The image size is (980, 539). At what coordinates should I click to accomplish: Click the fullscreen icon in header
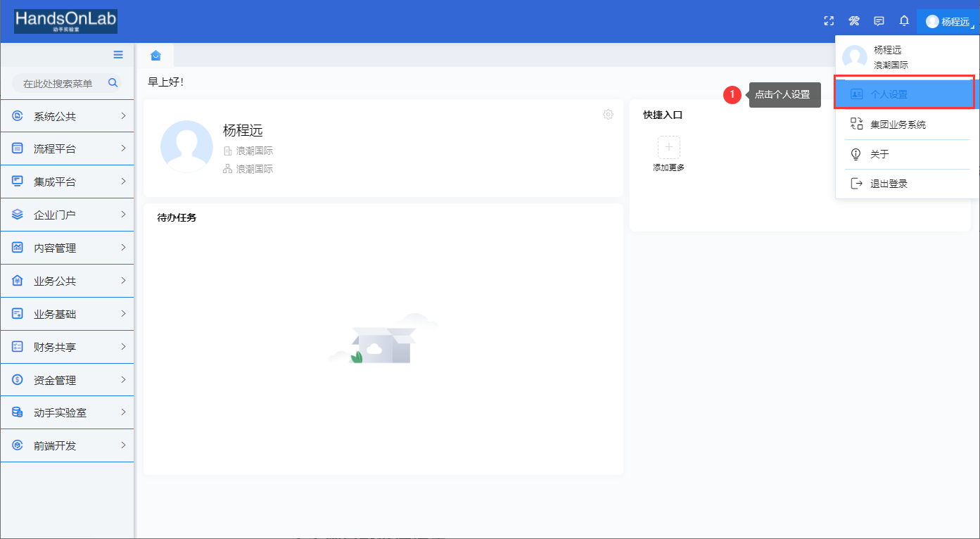pos(829,21)
